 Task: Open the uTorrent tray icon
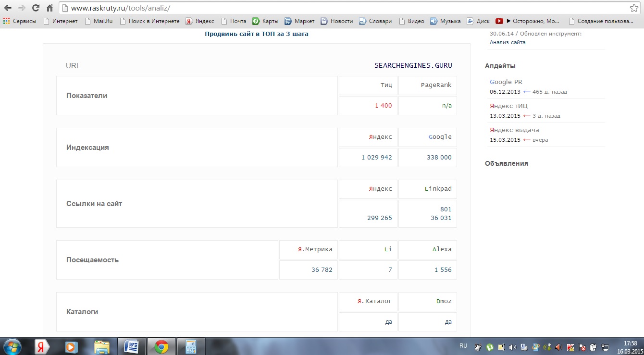click(489, 347)
